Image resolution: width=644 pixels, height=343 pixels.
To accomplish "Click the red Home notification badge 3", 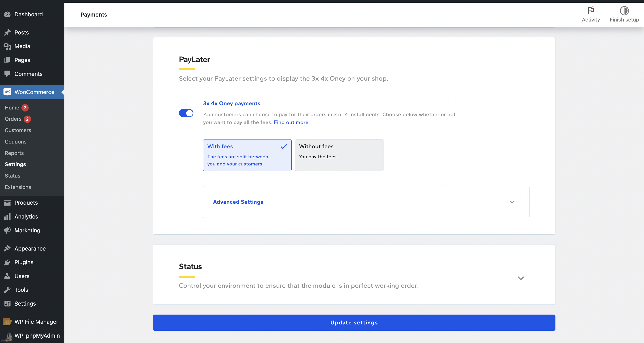I will (25, 108).
